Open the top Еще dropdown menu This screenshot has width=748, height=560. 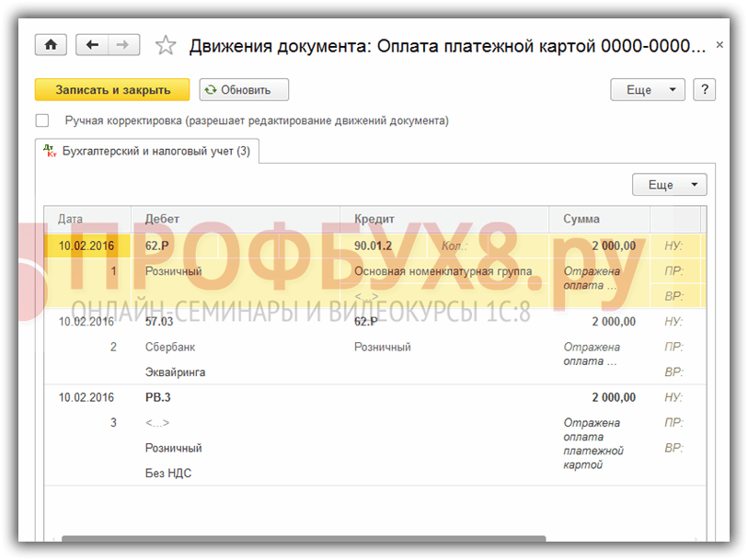(x=648, y=89)
